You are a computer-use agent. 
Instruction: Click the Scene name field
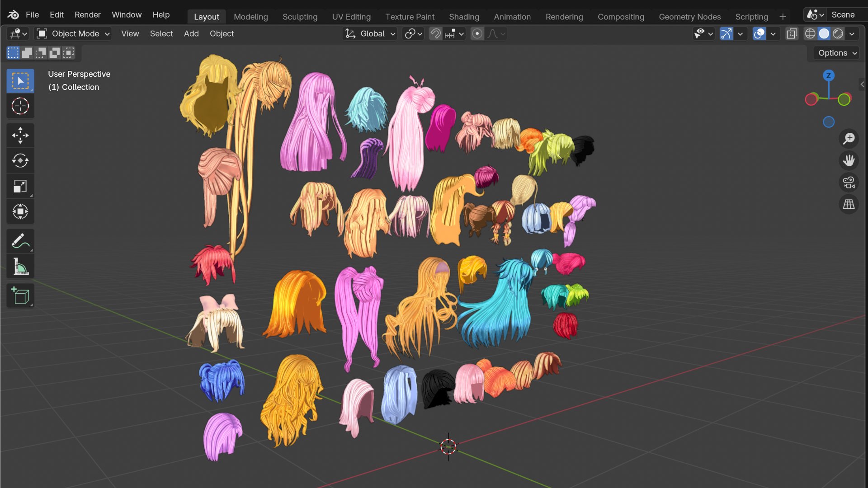[846, 14]
